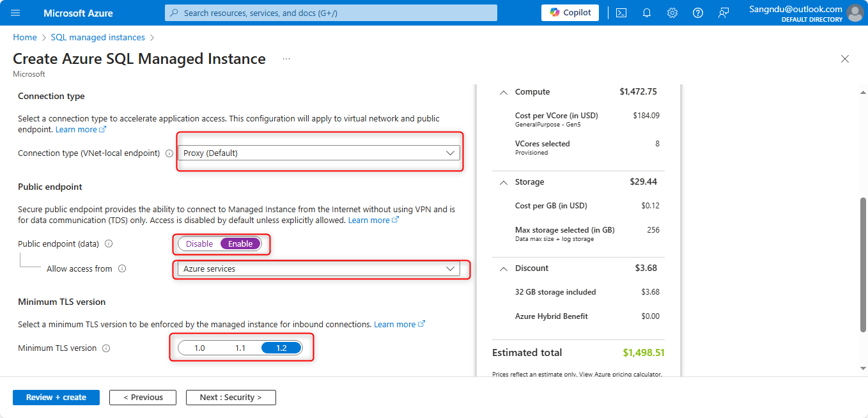Set Public endpoint to Disable

click(x=199, y=244)
